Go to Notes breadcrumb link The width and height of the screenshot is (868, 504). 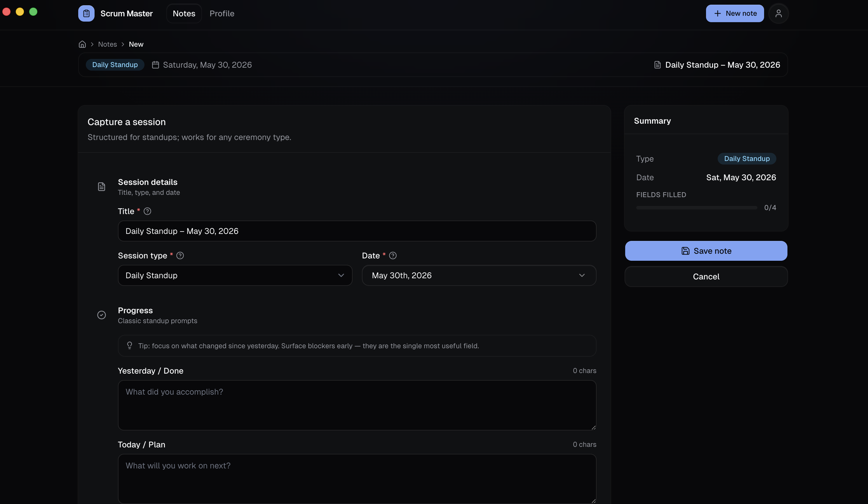click(x=107, y=44)
